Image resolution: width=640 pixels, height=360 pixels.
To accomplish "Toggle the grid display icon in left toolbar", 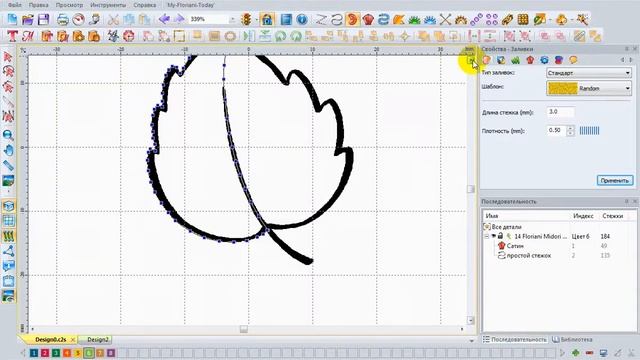I will [8, 221].
